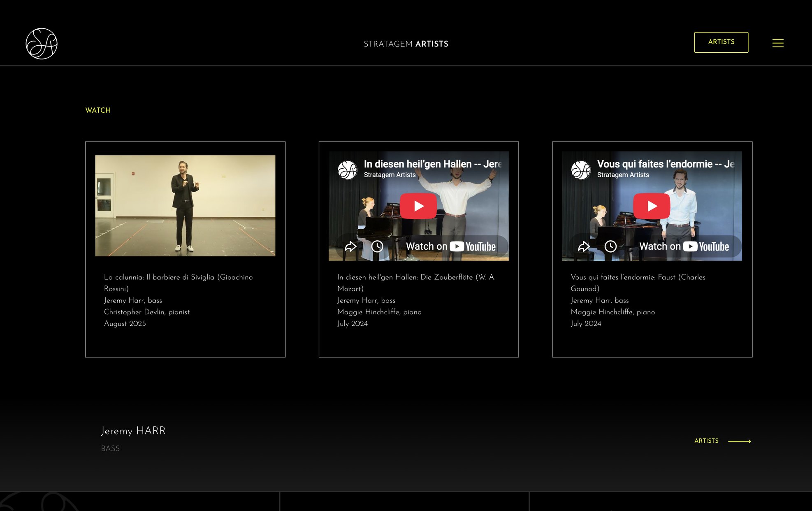
Task: Click Stratagem Artists channel name on In diesen video
Action: tap(390, 175)
